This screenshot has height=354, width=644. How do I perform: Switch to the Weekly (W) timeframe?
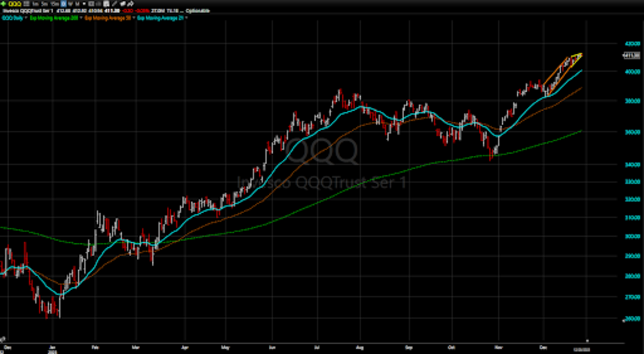(x=69, y=3)
